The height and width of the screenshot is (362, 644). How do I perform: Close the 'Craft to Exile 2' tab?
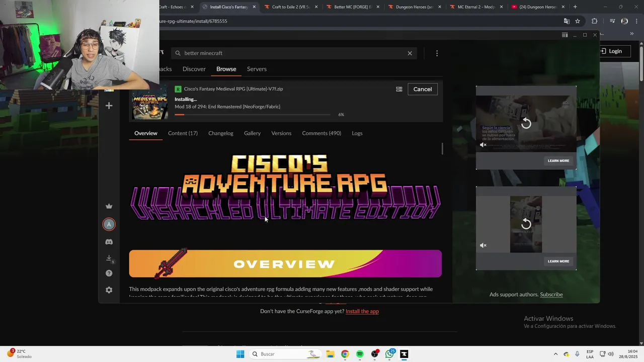tap(316, 7)
